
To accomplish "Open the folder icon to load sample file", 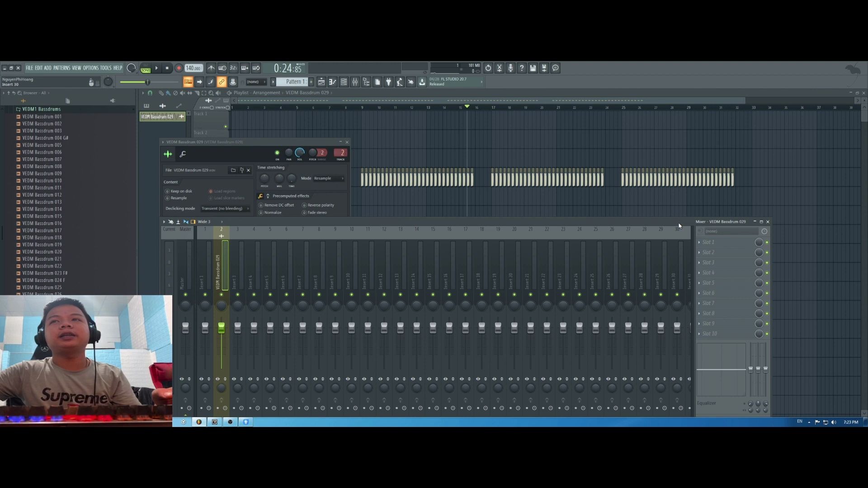I will (233, 170).
